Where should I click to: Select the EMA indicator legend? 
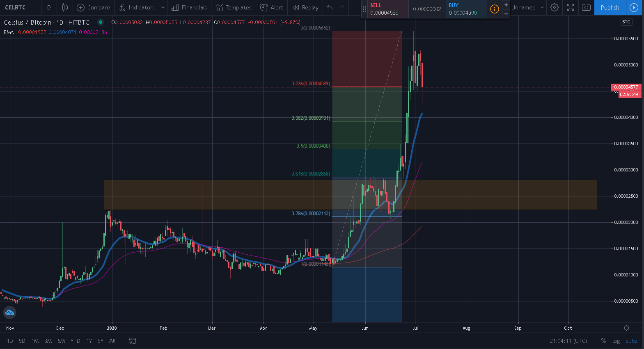8,32
